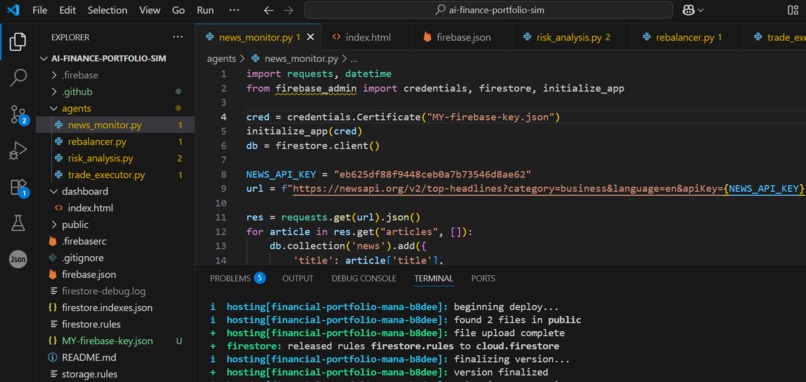The width and height of the screenshot is (806, 382).
Task: Open Explorer more actions ellipsis
Action: [x=178, y=37]
